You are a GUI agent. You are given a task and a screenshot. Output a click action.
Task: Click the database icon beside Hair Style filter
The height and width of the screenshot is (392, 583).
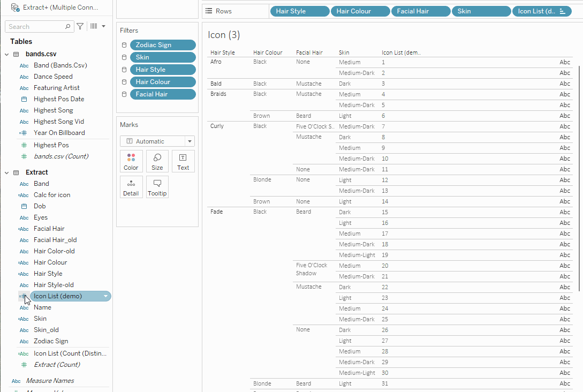pos(124,70)
